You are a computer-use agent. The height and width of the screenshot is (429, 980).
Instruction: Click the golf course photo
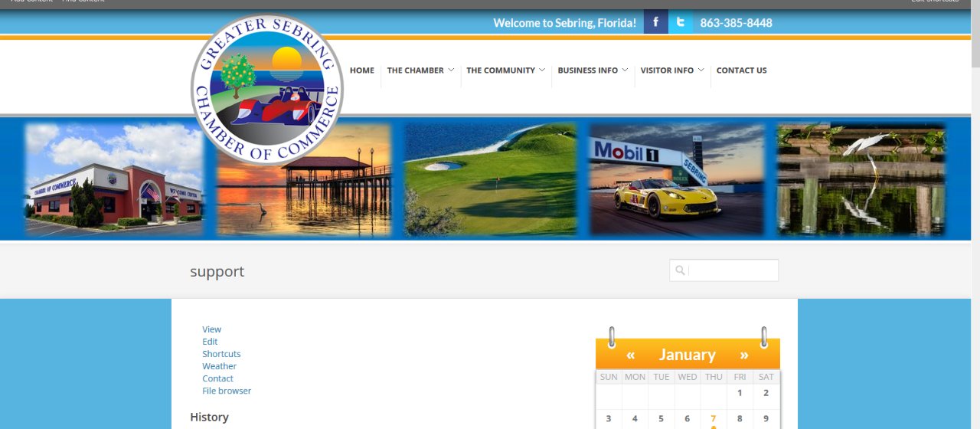[x=490, y=179]
